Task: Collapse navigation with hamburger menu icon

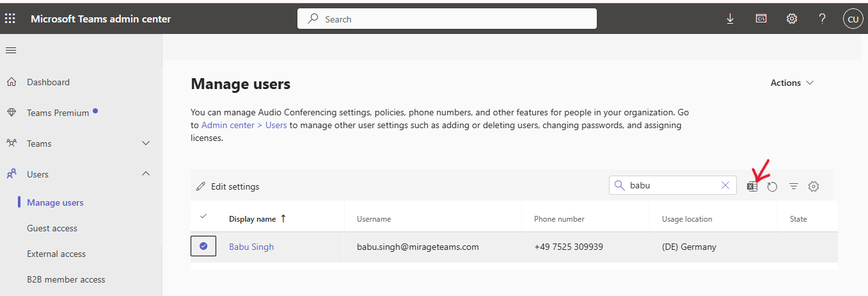Action: [11, 51]
